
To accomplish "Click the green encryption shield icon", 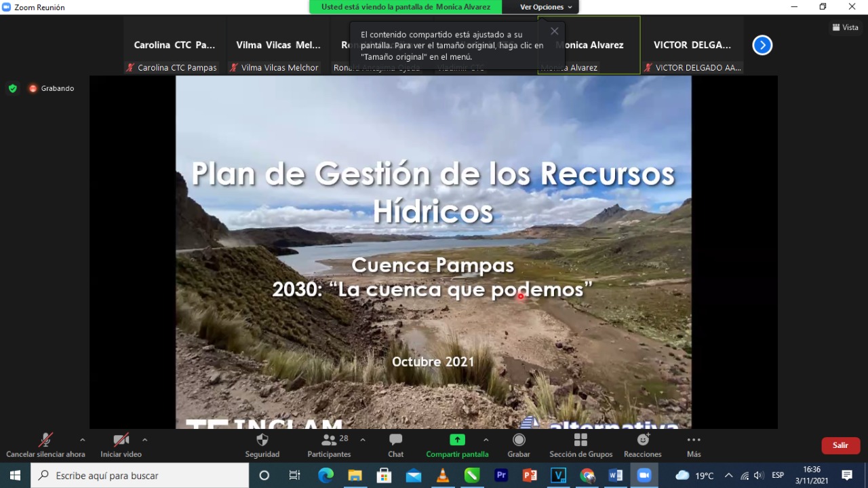I will (12, 88).
